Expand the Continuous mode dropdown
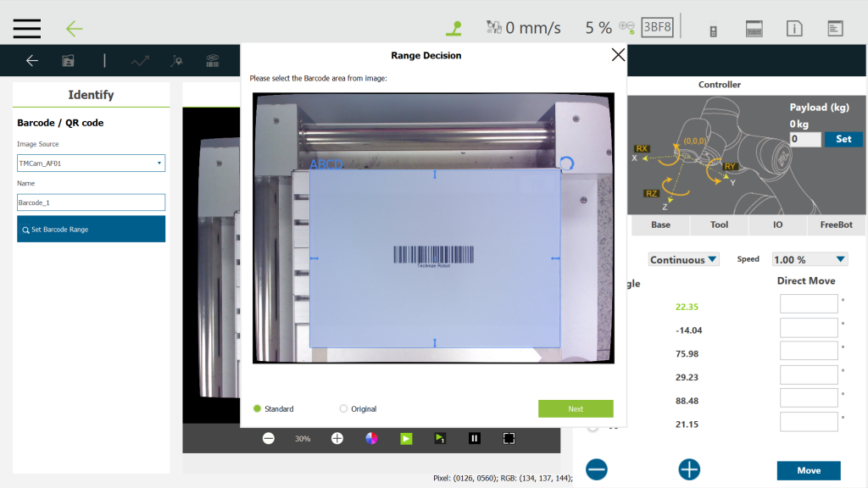868x488 pixels. tap(683, 259)
